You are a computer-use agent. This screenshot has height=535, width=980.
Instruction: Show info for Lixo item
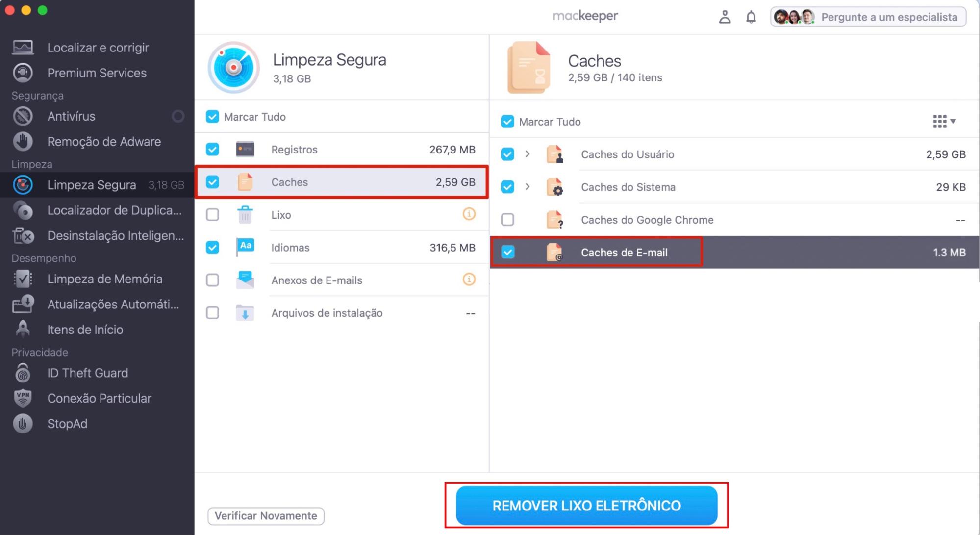tap(469, 214)
